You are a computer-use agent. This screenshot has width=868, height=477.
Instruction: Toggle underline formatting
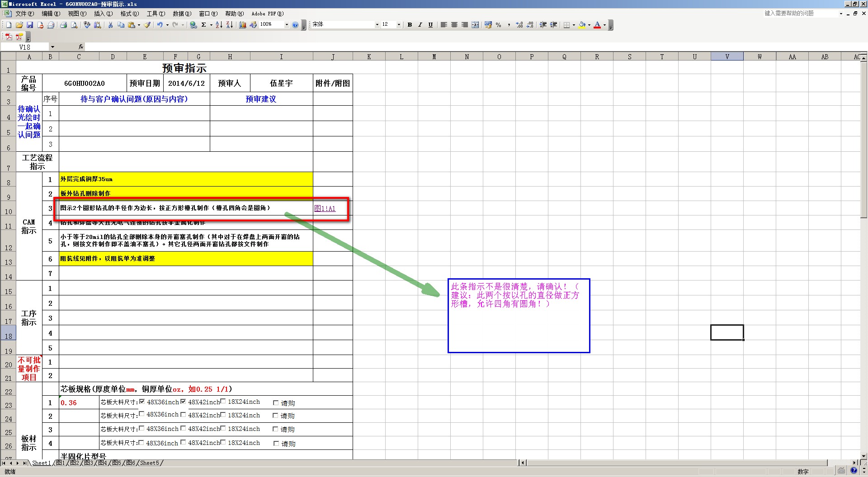pyautogui.click(x=430, y=25)
